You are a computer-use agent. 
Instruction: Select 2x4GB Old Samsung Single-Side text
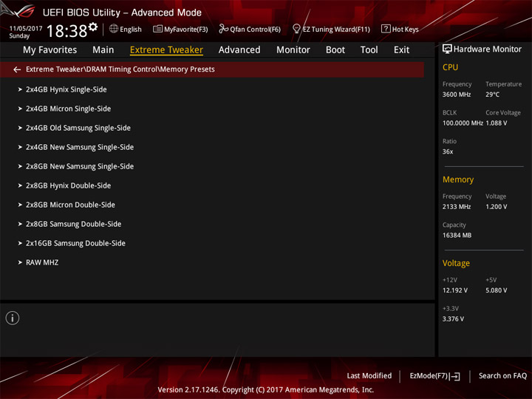click(78, 128)
